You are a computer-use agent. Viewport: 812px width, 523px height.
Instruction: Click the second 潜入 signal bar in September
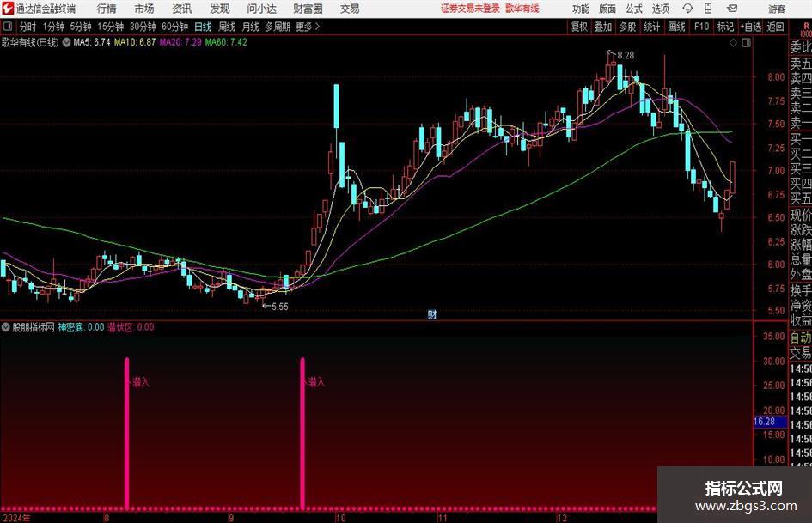click(x=302, y=433)
